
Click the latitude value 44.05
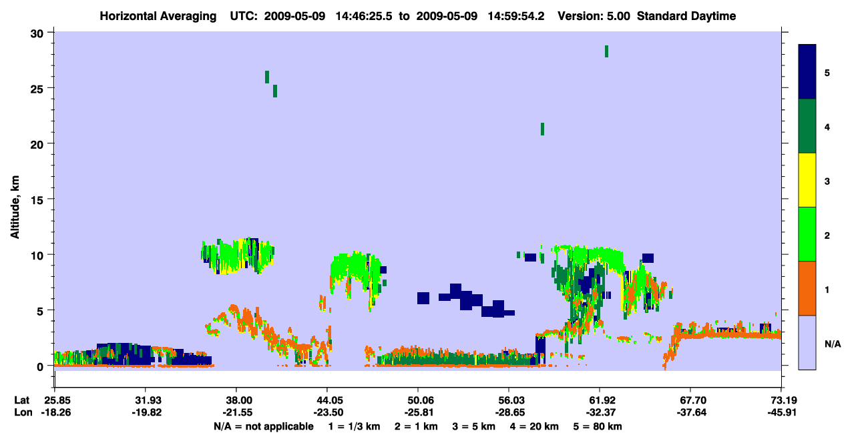point(327,400)
